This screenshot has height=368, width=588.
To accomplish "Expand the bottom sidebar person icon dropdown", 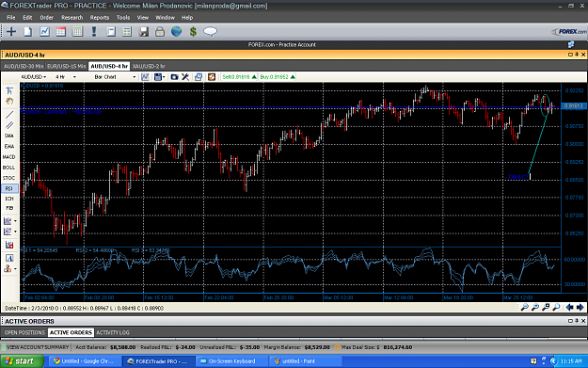I will point(15,269).
